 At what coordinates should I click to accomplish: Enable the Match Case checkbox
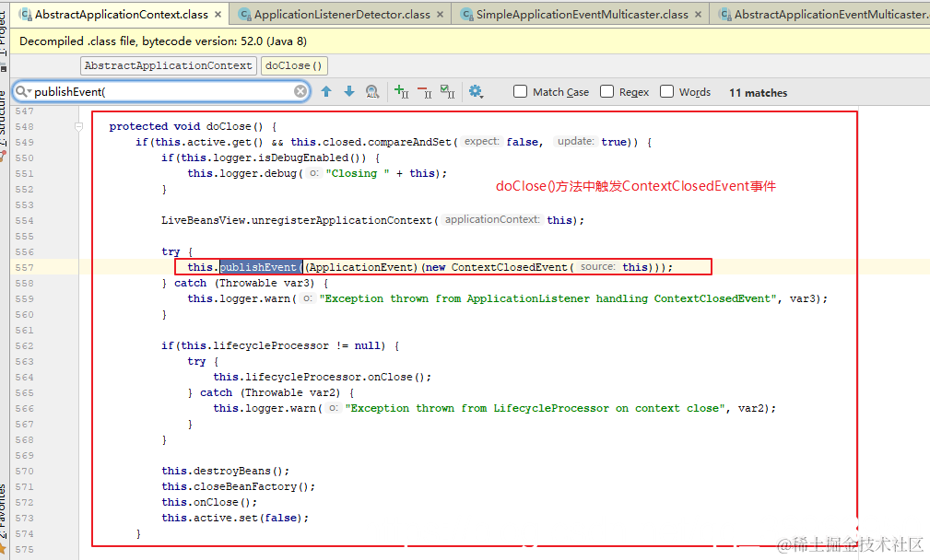[x=520, y=91]
